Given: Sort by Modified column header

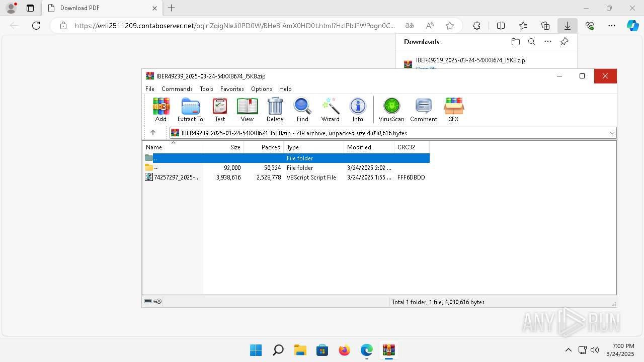Looking at the screenshot, I should 369,147.
